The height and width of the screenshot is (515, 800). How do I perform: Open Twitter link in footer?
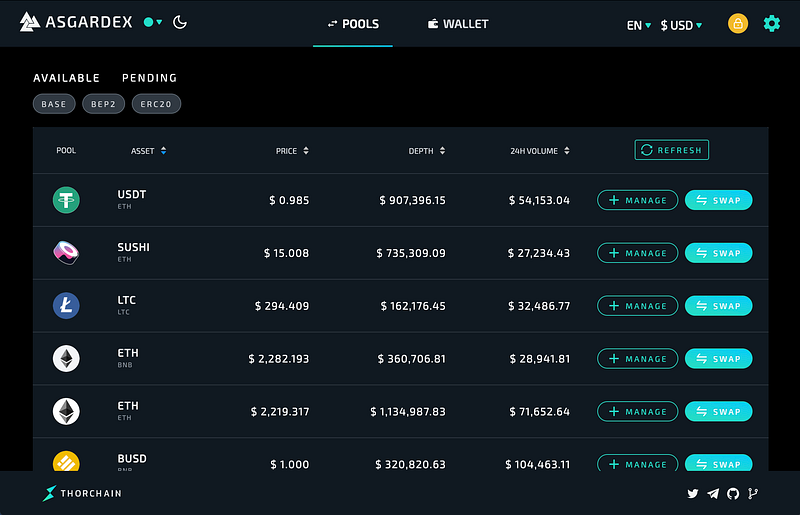point(692,493)
